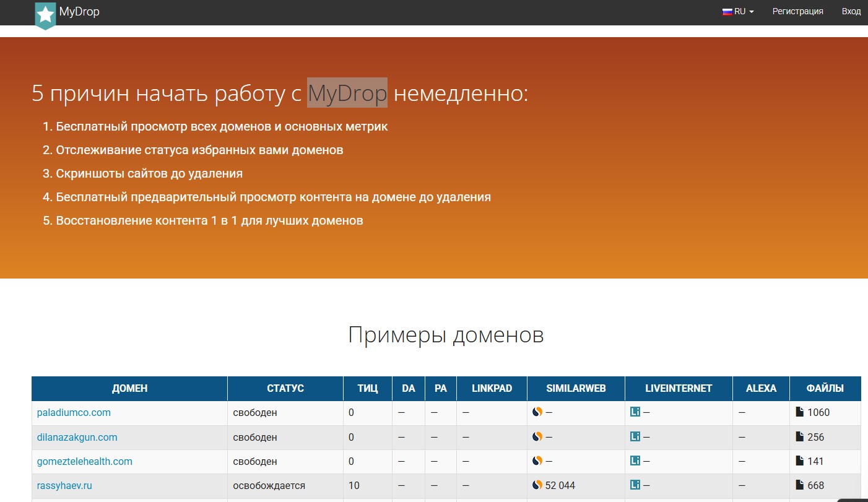The image size is (868, 502).
Task: Click the ТИЦ column header
Action: pyautogui.click(x=368, y=389)
